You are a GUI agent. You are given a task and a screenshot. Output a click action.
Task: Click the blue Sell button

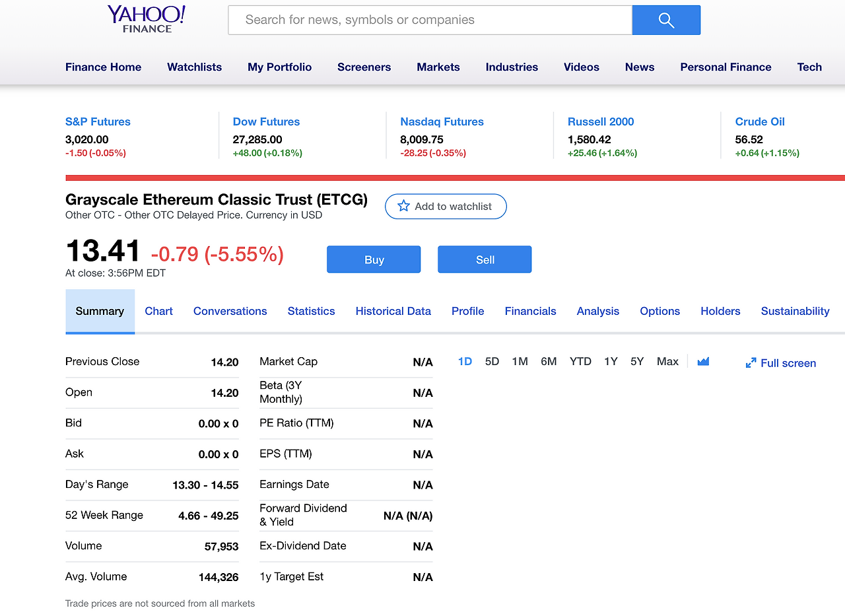pos(485,259)
